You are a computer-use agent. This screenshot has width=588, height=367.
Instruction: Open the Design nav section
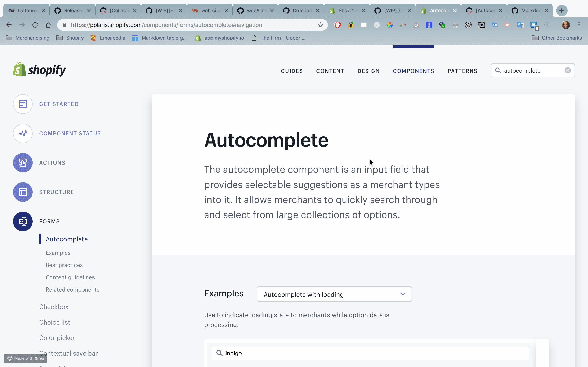point(368,71)
